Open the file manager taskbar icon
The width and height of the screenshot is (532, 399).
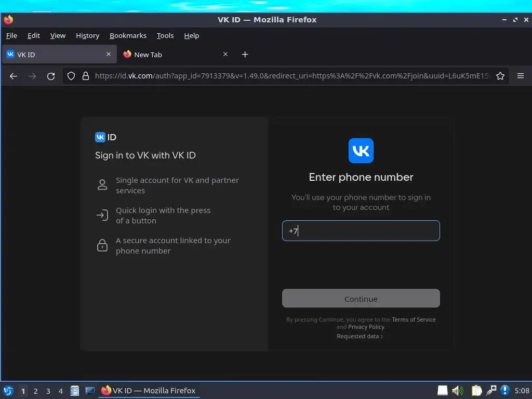[x=75, y=391]
